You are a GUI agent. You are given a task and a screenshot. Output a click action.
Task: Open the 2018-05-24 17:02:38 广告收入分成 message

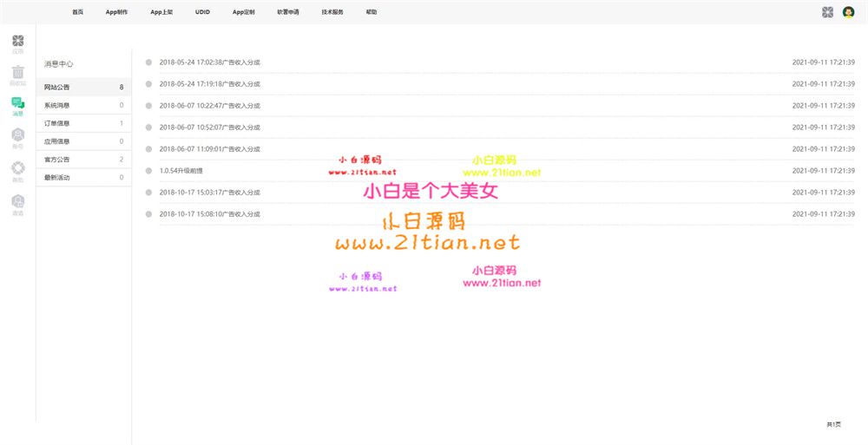(209, 62)
